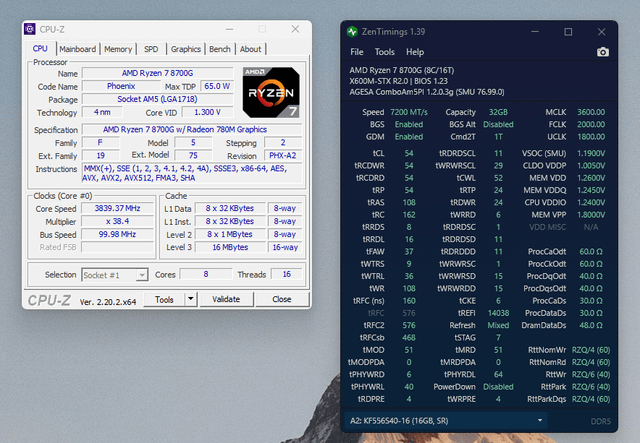
Task: Click the DramDataDs value 48.0 Ω
Action: point(591,325)
